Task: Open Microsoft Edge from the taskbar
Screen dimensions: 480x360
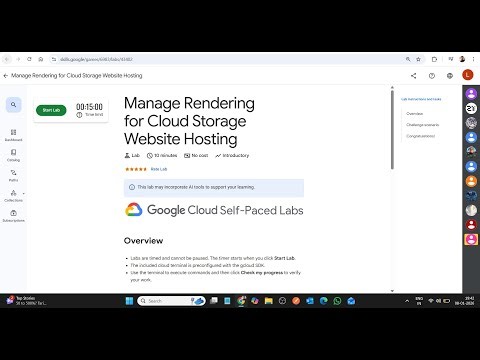Action: tap(324, 301)
